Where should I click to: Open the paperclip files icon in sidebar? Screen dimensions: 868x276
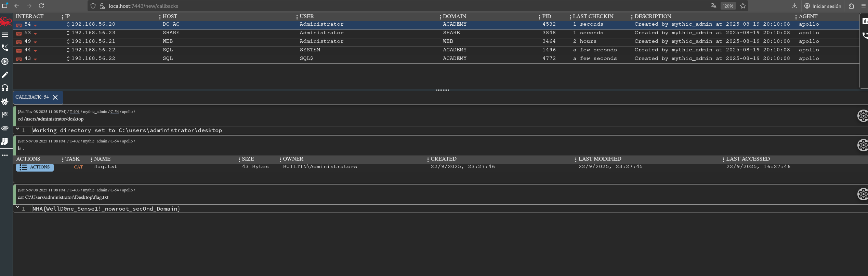[5, 128]
